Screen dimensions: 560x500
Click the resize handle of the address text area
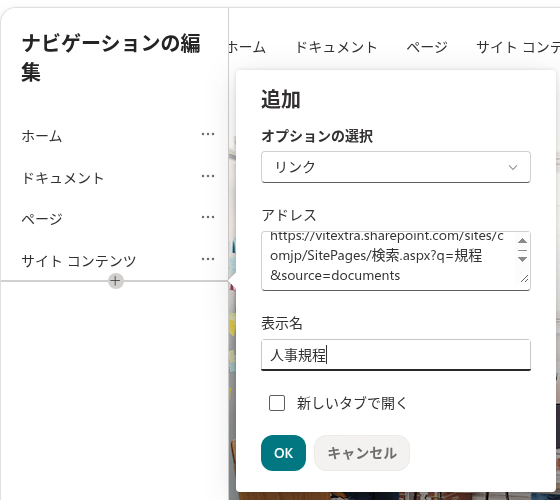tap(524, 279)
